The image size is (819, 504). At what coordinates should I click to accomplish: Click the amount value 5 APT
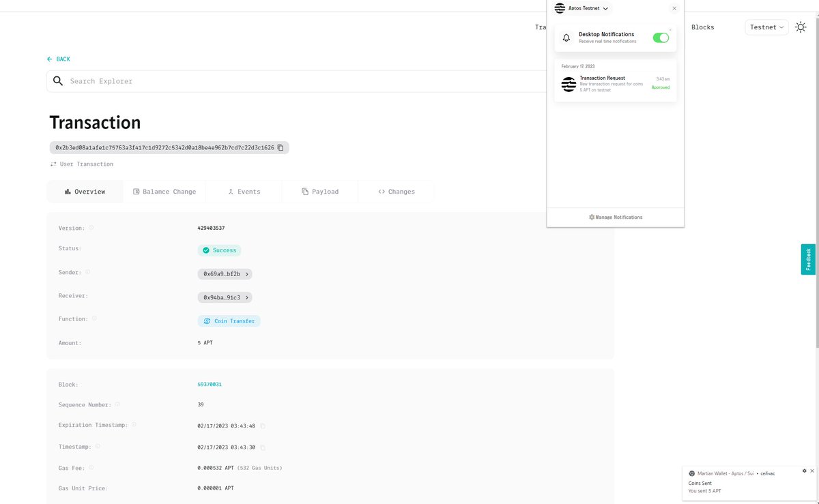pos(205,343)
